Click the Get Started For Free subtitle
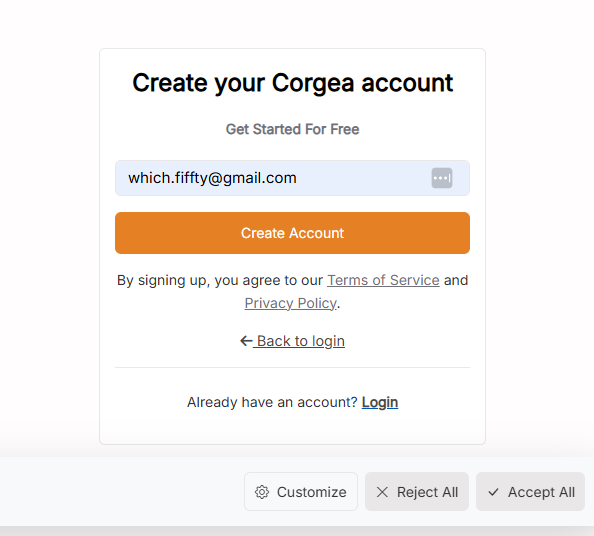594x536 pixels. coord(292,129)
